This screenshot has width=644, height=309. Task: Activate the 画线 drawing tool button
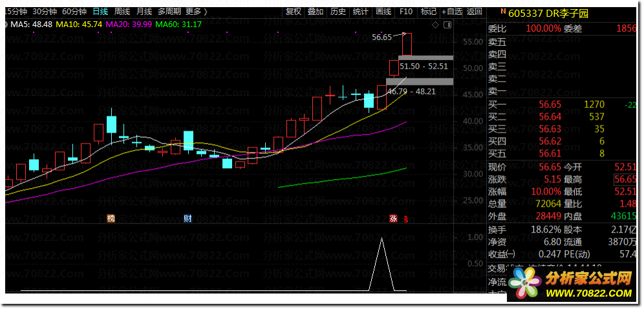(383, 12)
